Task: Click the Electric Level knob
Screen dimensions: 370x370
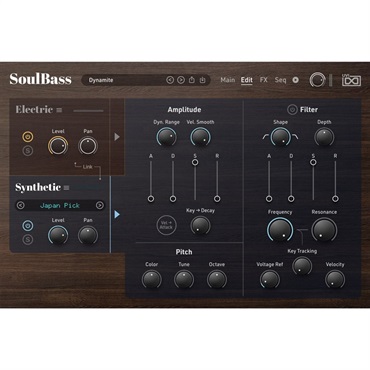Action: point(58,146)
